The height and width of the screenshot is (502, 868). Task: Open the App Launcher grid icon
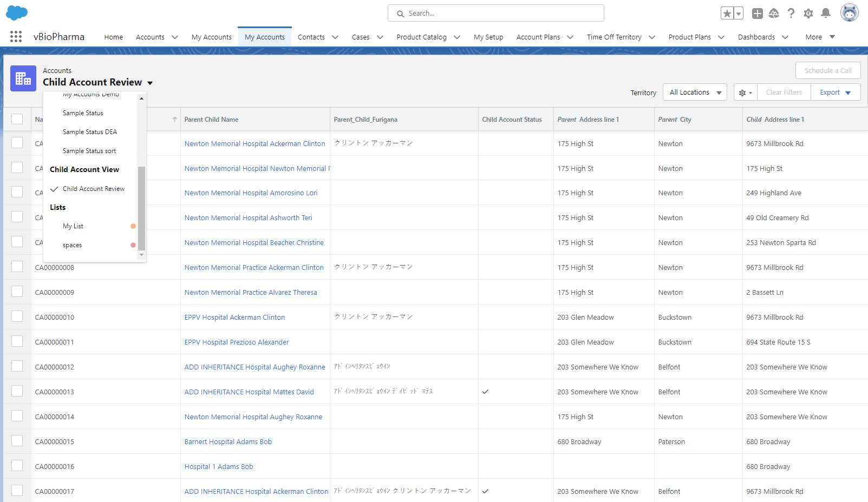pyautogui.click(x=16, y=37)
